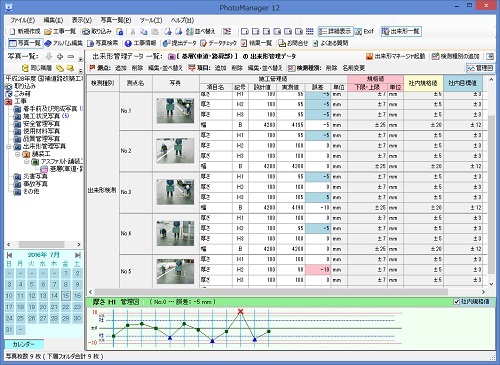Click the 工事情報 info icon
The image size is (500, 365).
(128, 43)
